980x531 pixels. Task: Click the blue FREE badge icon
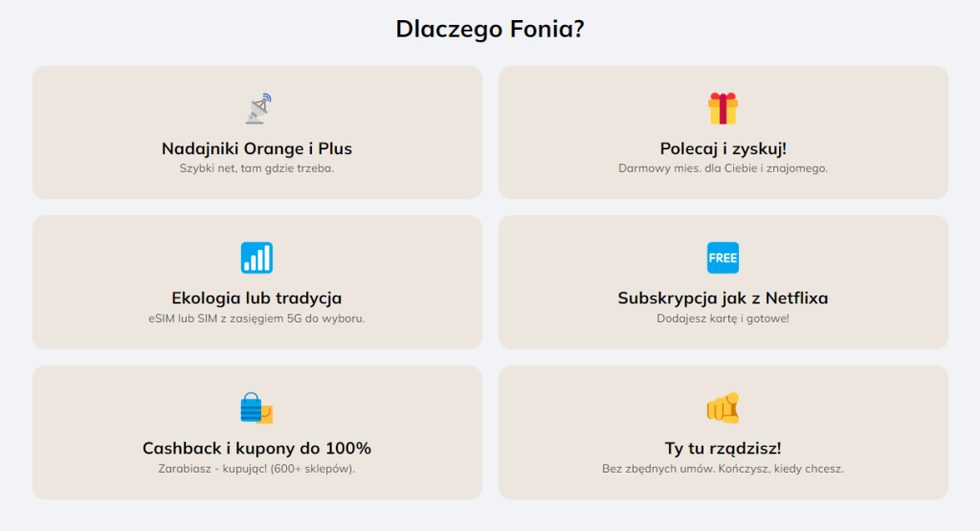pyautogui.click(x=723, y=257)
